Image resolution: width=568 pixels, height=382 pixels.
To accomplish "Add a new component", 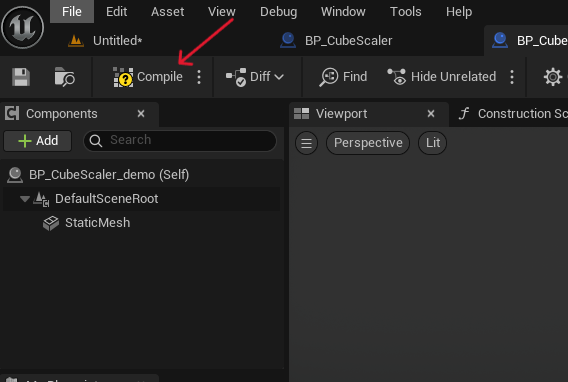I will (38, 141).
